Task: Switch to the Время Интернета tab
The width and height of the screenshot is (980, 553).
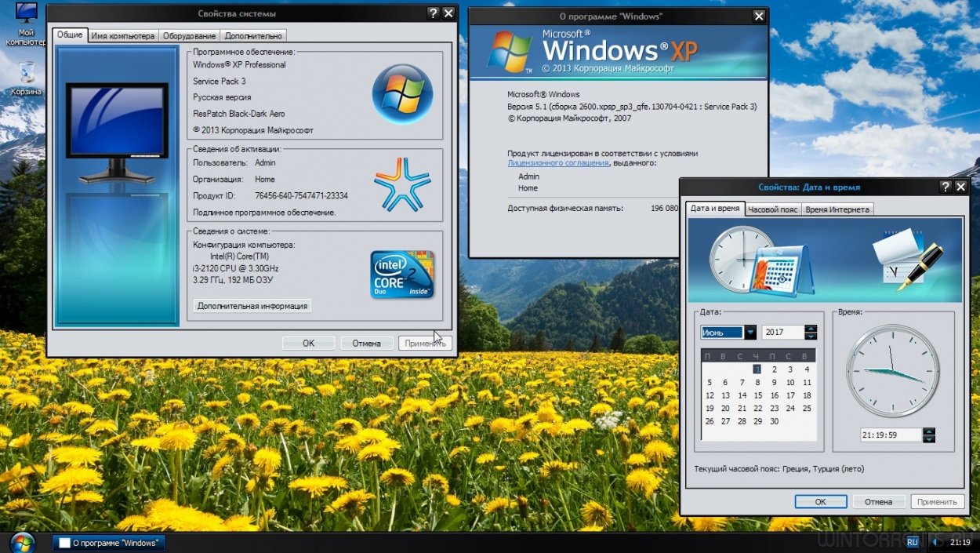Action: (x=837, y=209)
